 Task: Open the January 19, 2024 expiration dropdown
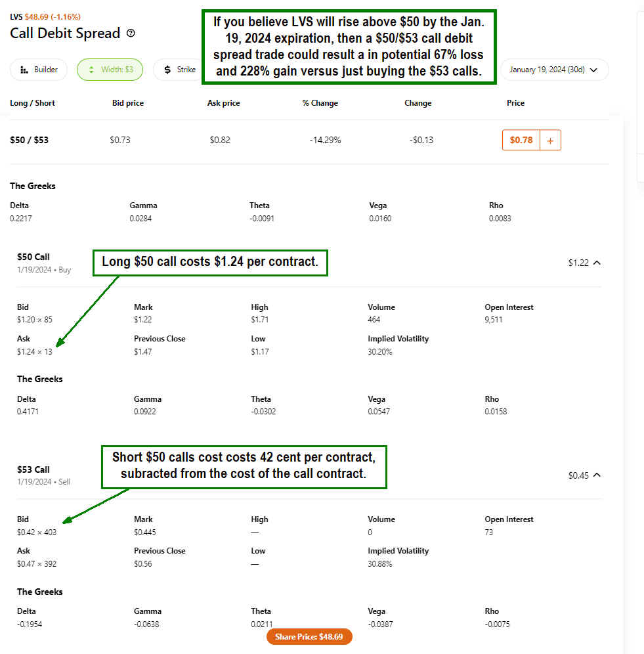tap(553, 70)
